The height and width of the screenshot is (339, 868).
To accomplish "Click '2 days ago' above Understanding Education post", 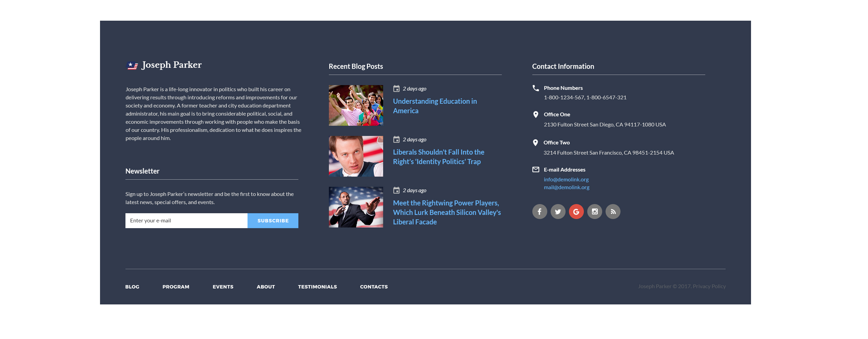I will pos(415,89).
